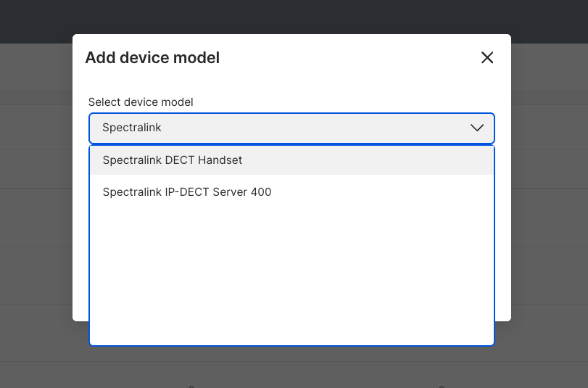
Task: Choose Spectralink IP-DECT Server 400
Action: point(291,192)
